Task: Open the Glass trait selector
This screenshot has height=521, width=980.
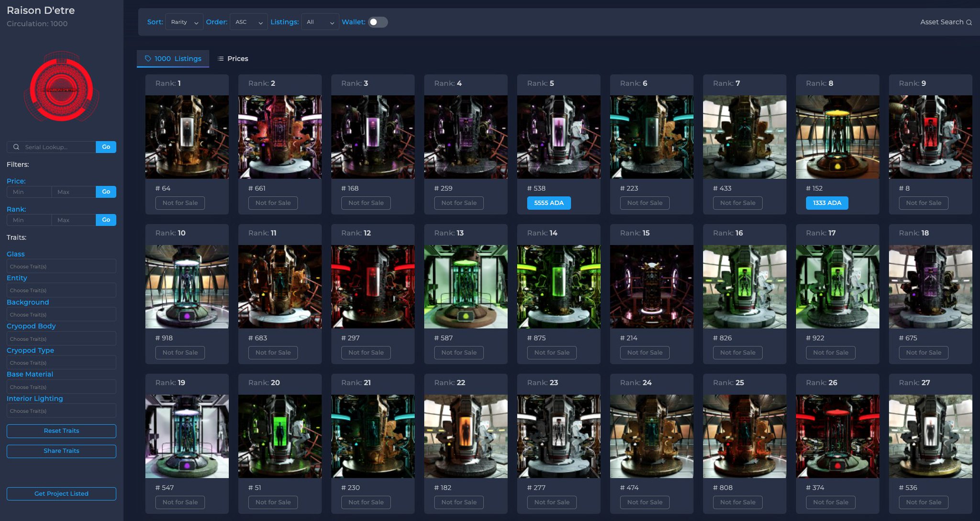Action: pos(61,266)
